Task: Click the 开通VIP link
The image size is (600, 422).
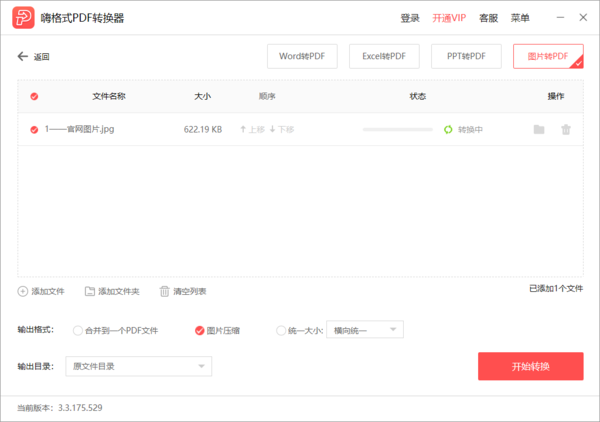Action: click(449, 18)
